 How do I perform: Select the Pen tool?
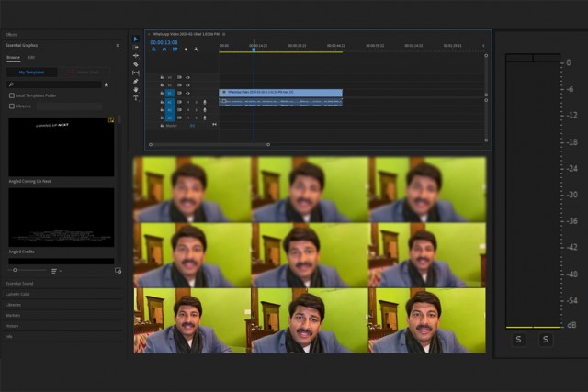point(136,82)
